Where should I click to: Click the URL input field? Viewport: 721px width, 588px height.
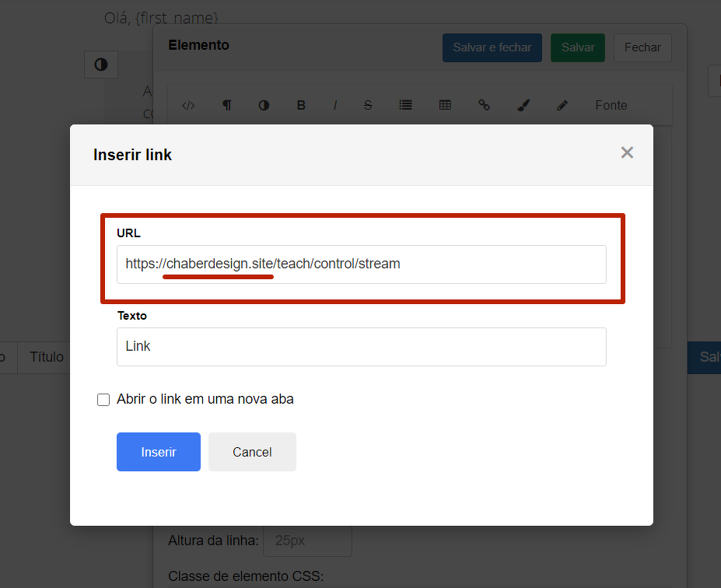point(361,264)
